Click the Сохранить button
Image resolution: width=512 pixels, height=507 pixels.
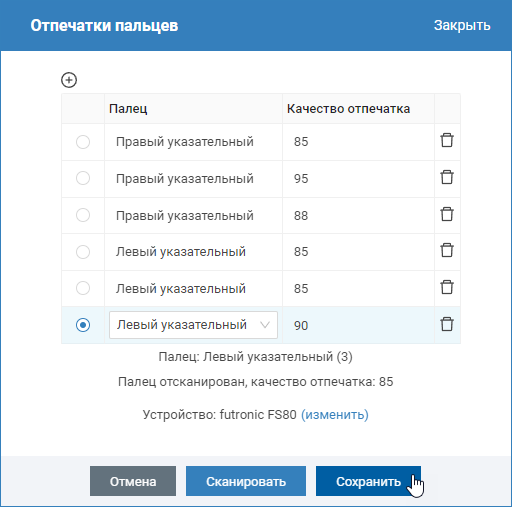click(368, 481)
